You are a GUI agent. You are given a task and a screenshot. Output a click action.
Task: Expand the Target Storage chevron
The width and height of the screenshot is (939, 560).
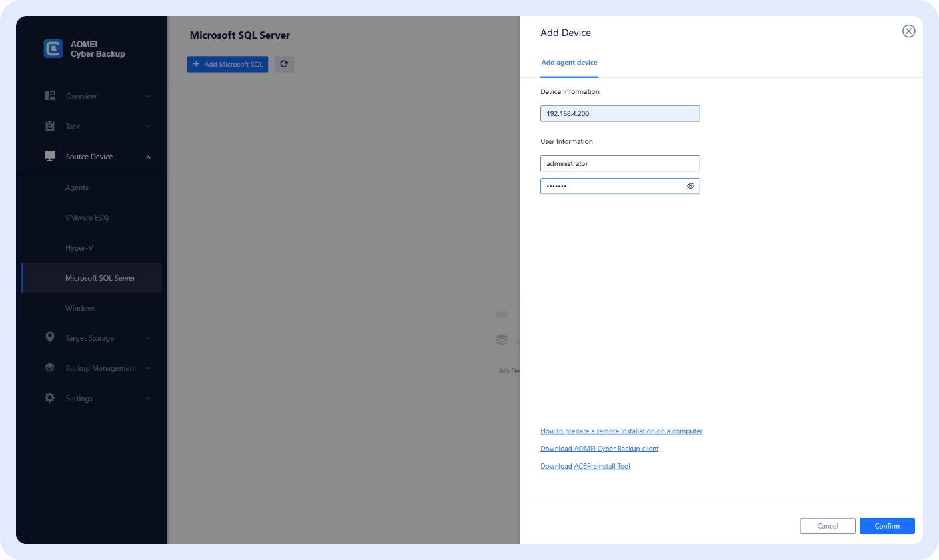click(148, 338)
